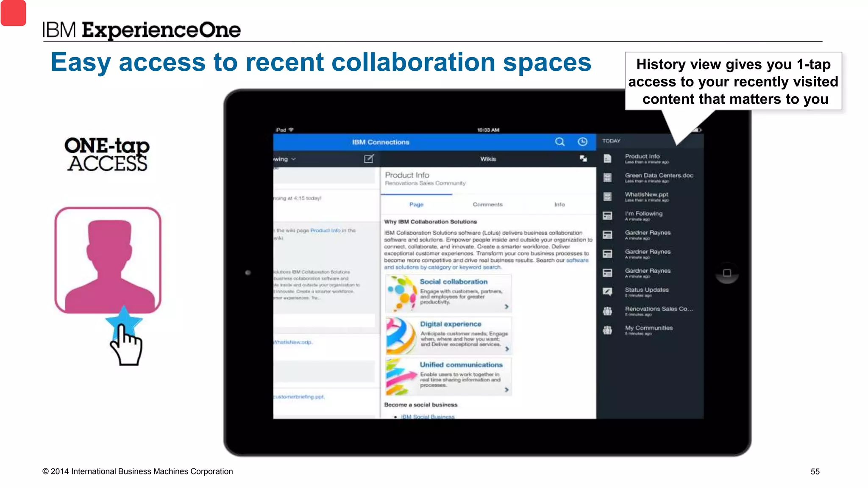Viewport: 868px width, 488px height.
Task: Tap the My Communities icon
Action: pos(607,330)
